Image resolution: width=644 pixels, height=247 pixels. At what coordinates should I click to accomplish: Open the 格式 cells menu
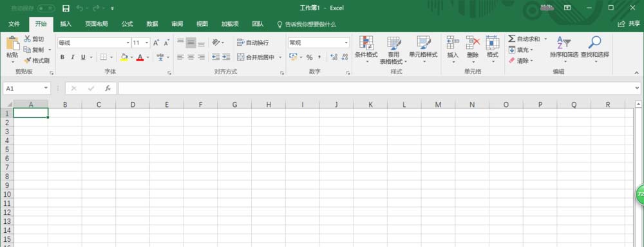pyautogui.click(x=493, y=50)
